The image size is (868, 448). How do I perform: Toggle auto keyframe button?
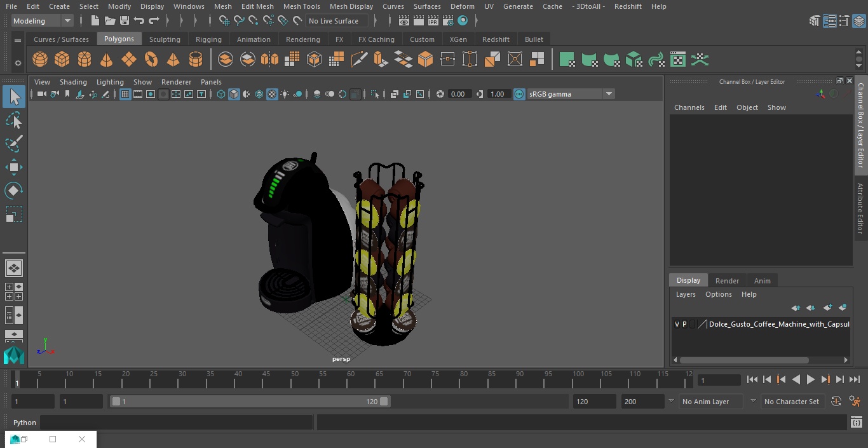(836, 402)
